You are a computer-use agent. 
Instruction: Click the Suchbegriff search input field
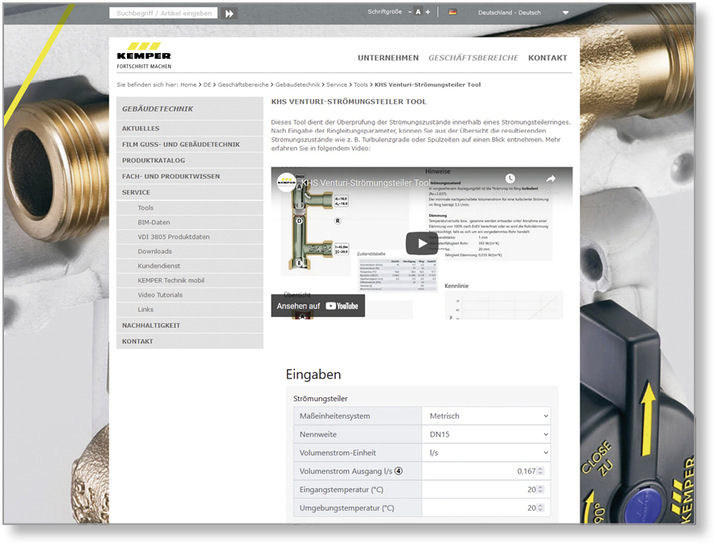tap(163, 14)
